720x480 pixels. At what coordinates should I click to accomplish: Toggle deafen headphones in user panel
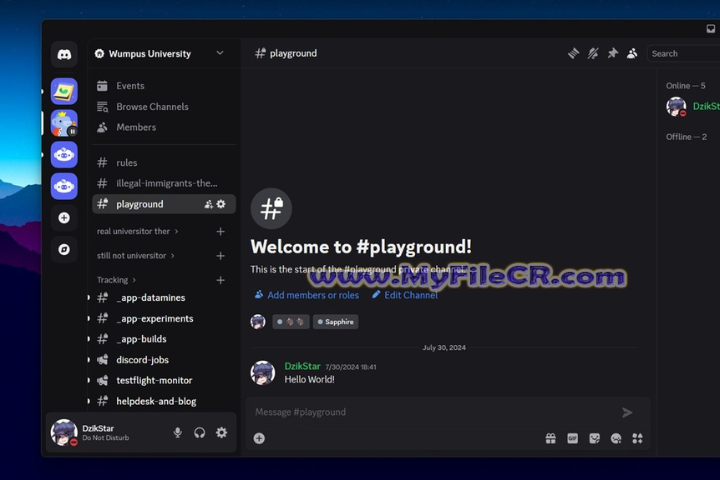pyautogui.click(x=199, y=433)
